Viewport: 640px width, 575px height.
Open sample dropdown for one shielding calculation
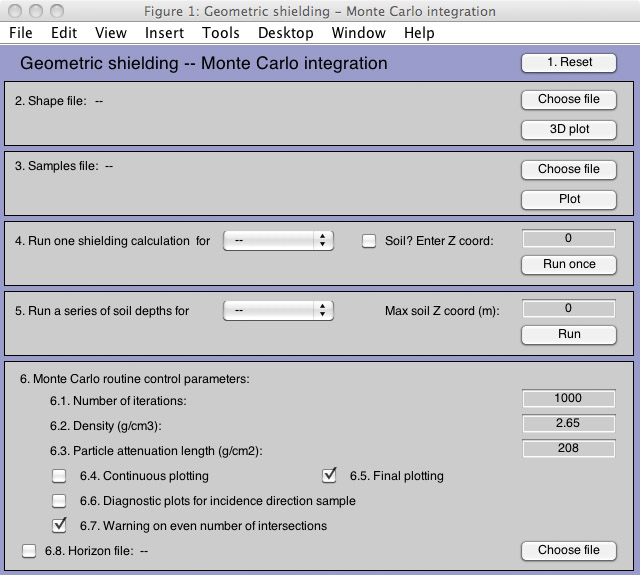278,241
